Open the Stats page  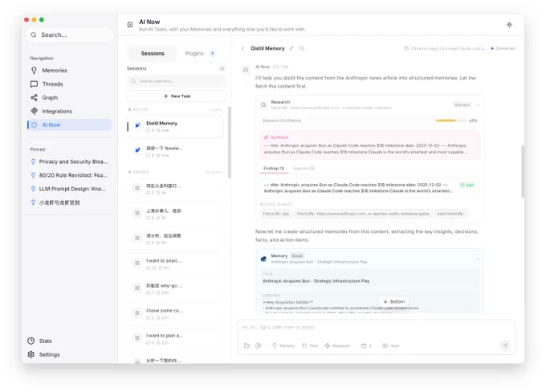(x=39, y=341)
